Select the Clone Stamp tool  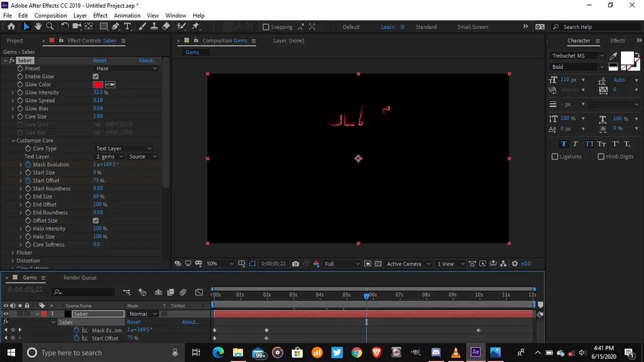pyautogui.click(x=154, y=27)
